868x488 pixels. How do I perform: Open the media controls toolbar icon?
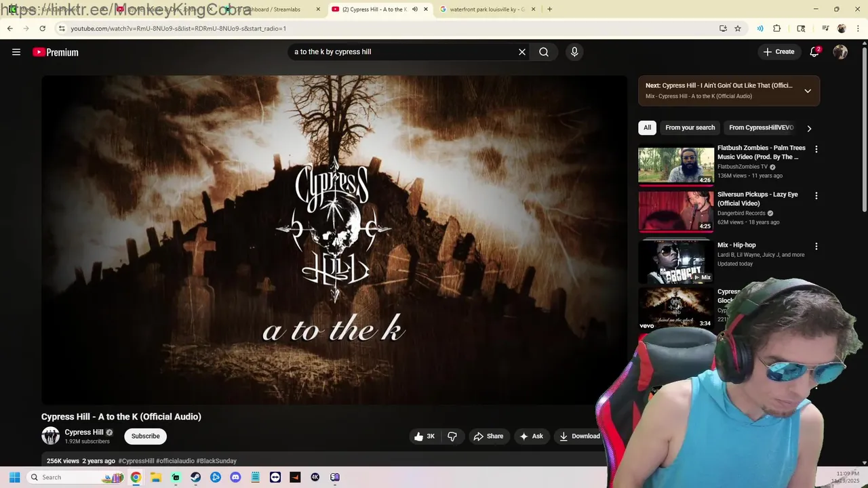825,28
